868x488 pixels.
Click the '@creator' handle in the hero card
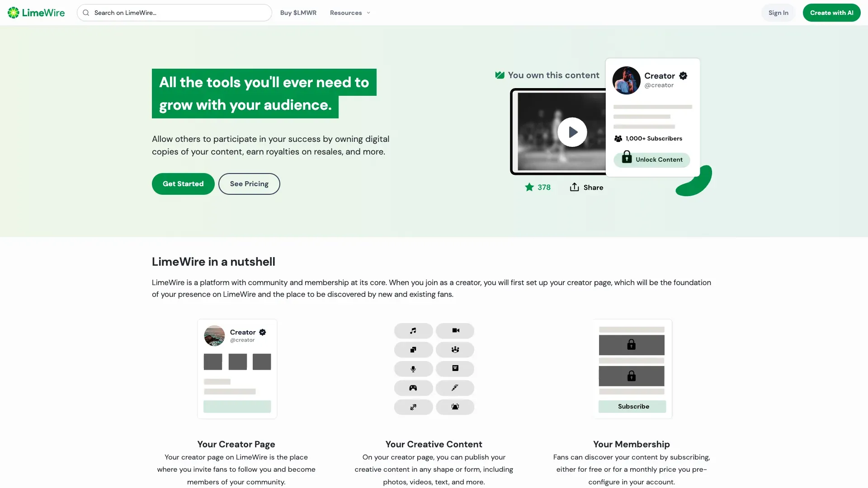(659, 85)
